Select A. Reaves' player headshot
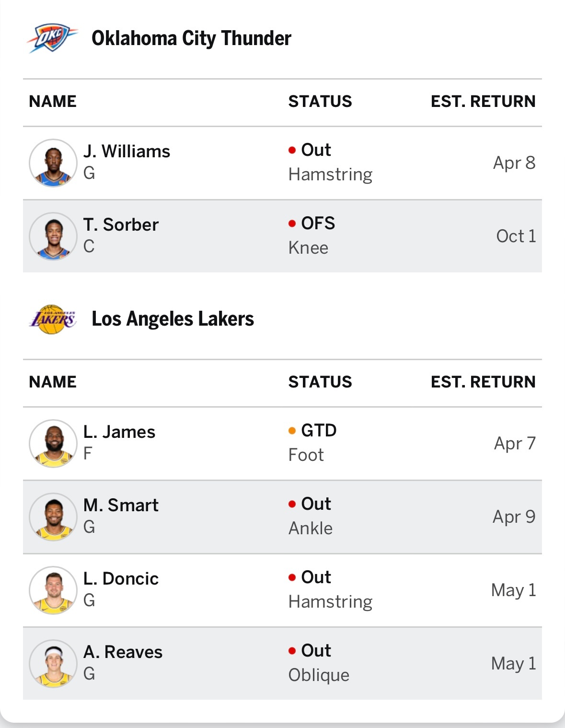Image resolution: width=565 pixels, height=728 pixels. (53, 664)
